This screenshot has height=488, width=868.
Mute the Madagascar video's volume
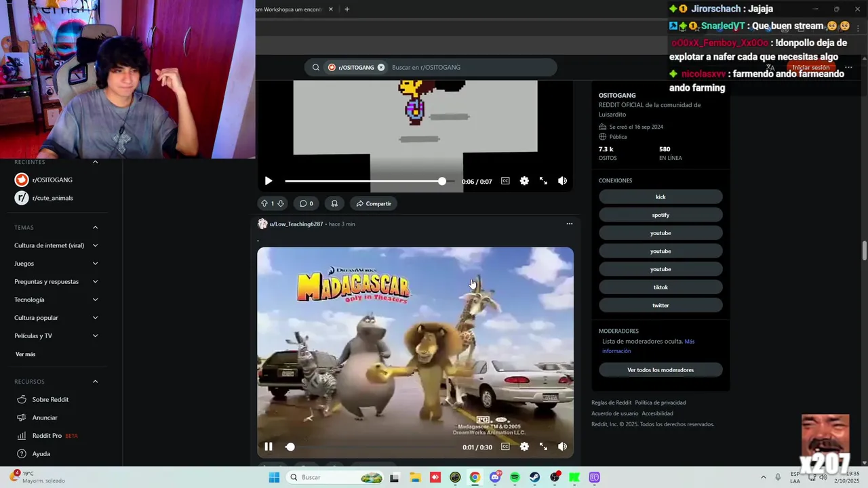[562, 447]
